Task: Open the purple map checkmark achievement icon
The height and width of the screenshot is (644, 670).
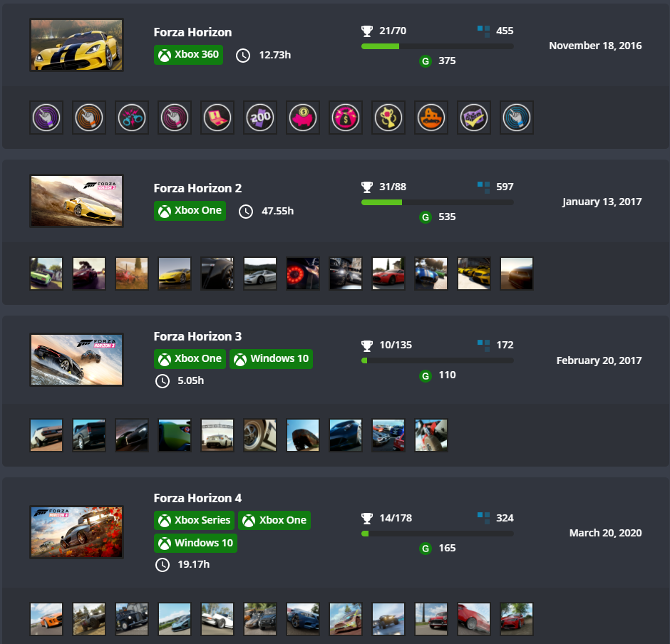Action: 473,118
